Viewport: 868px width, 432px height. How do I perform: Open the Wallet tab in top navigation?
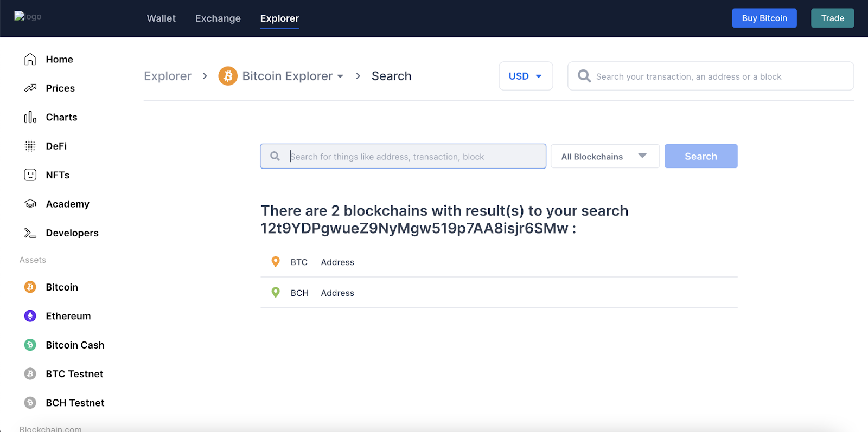click(x=161, y=18)
